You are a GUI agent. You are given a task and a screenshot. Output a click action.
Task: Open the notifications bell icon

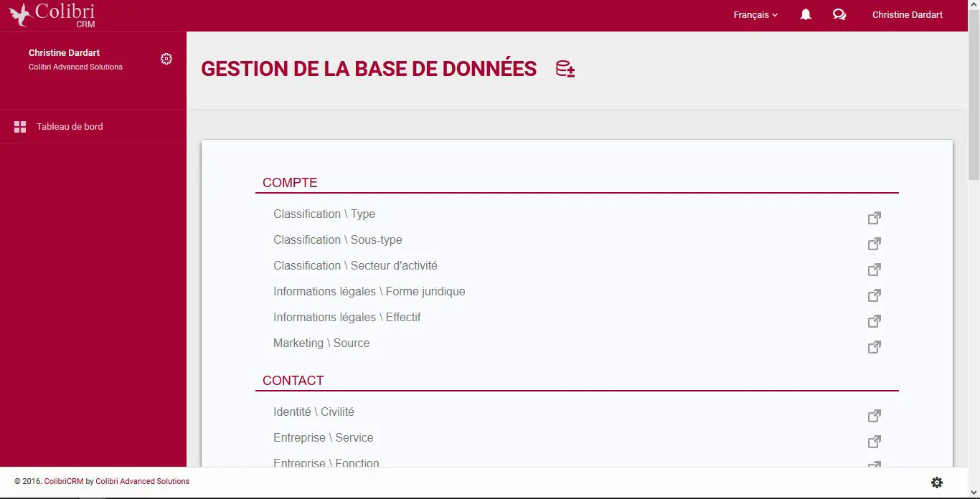tap(806, 15)
